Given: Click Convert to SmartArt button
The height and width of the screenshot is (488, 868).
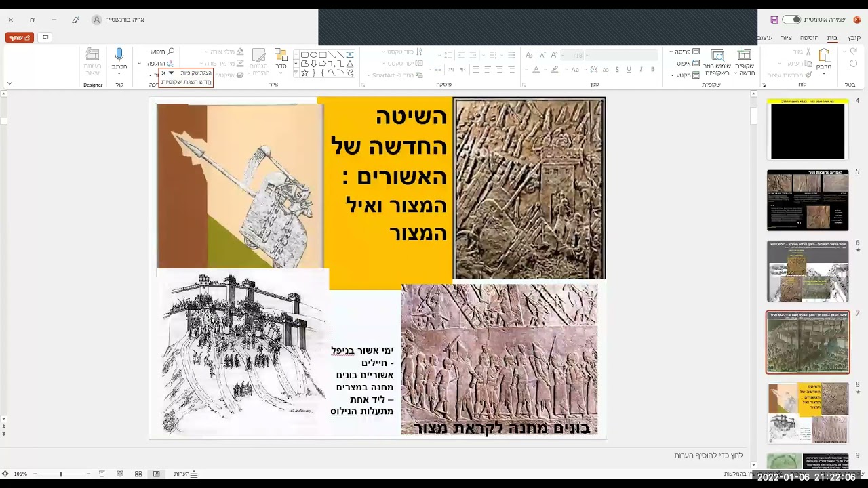Looking at the screenshot, I should 395,75.
